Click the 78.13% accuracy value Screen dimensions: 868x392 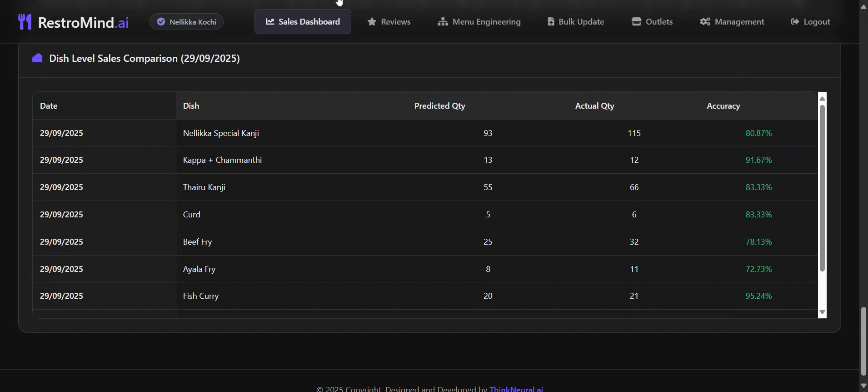tap(758, 241)
